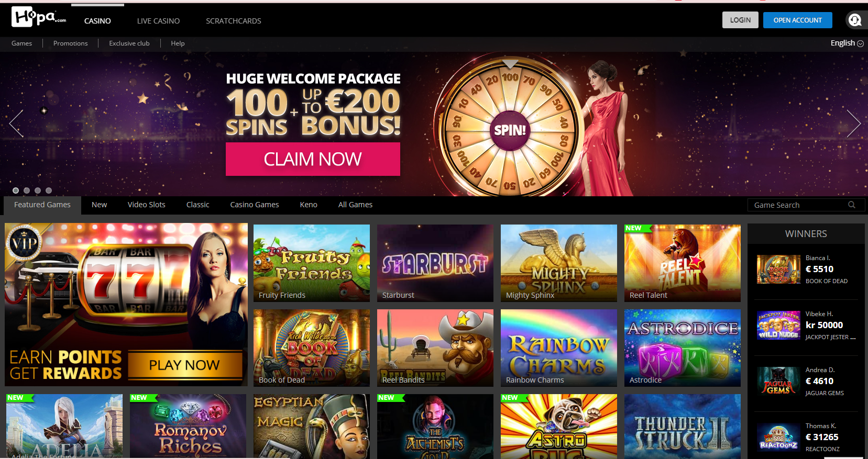Switch to Video Slots tab

147,205
